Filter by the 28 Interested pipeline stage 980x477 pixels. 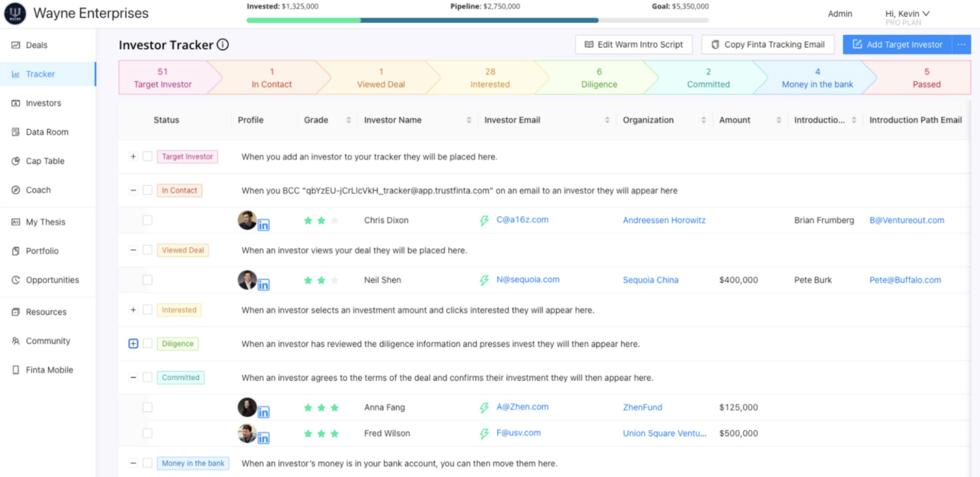[490, 78]
